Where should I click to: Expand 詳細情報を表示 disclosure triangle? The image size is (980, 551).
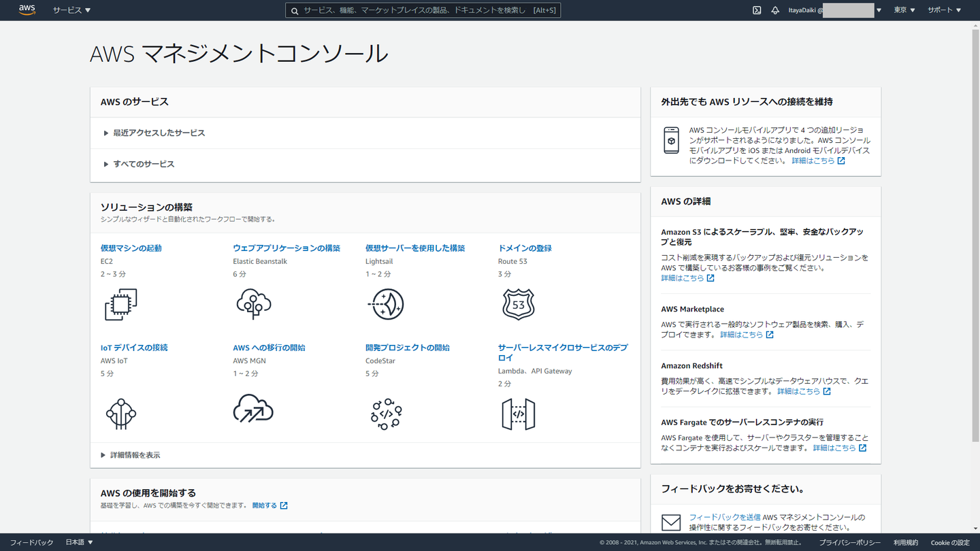click(x=103, y=455)
